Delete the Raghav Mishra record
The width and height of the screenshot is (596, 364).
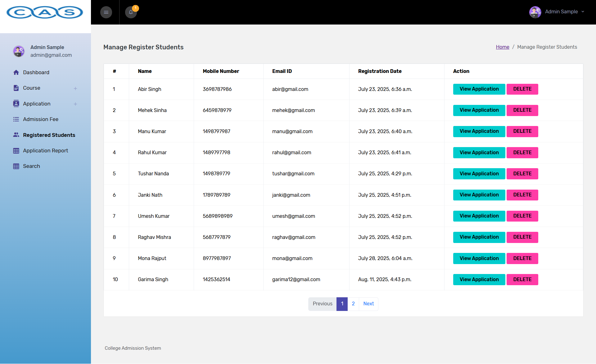[522, 237]
